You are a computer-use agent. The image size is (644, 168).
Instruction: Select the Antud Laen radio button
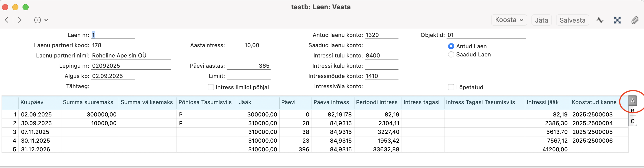[x=451, y=46]
